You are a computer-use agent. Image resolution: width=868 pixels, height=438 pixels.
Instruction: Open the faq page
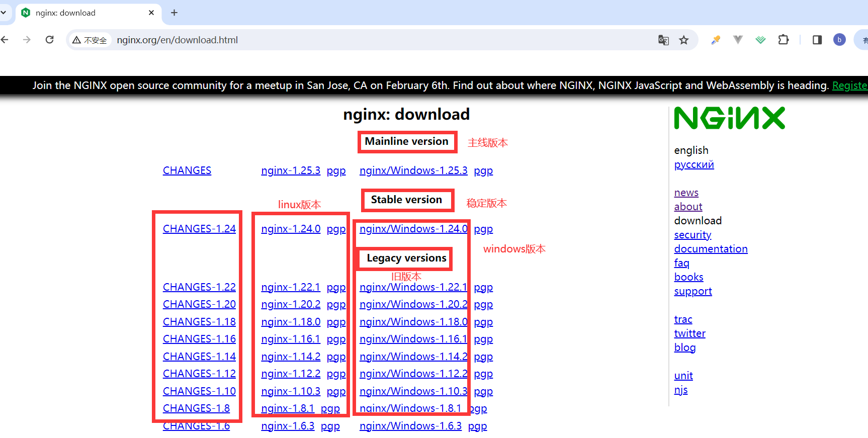coord(681,263)
